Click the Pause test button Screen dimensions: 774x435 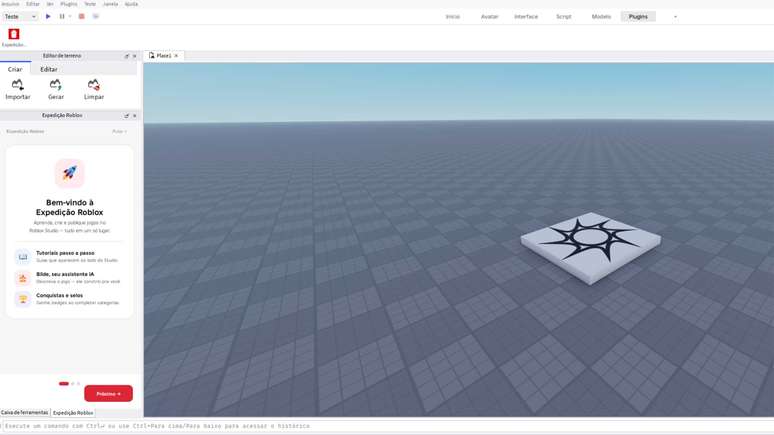click(62, 16)
